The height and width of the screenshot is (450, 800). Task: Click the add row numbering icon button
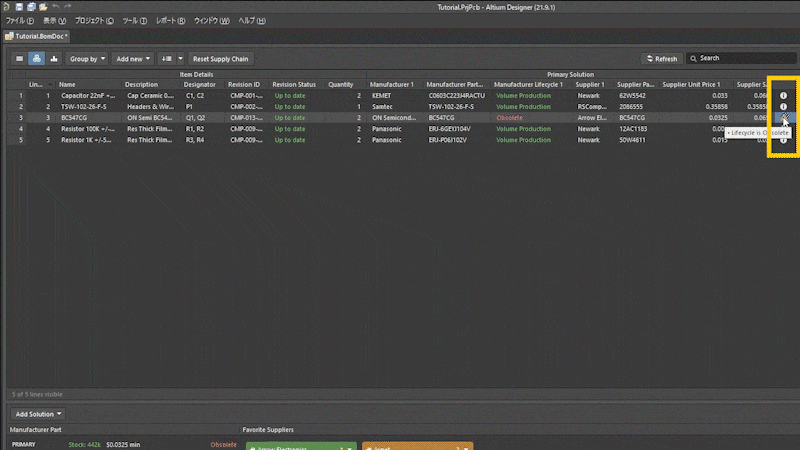[167, 59]
